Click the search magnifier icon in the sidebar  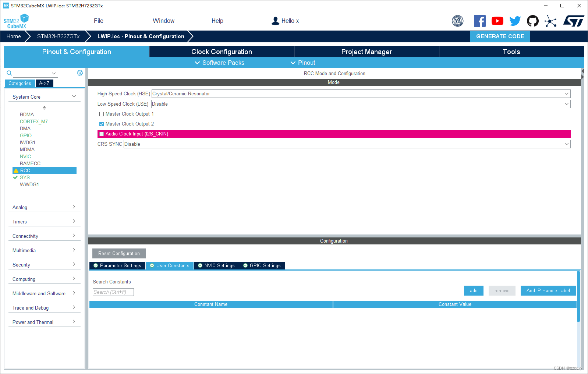tap(9, 73)
